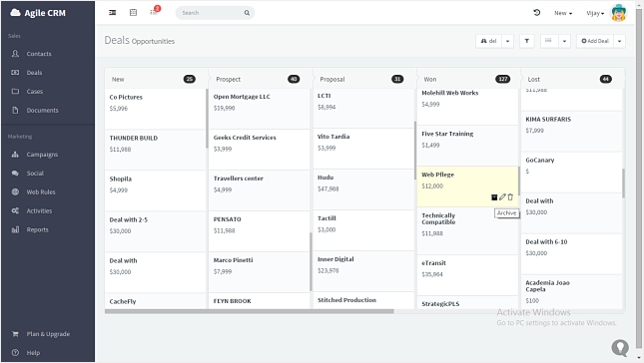This screenshot has height=363, width=644.
Task: Switch the deals view with list view icon
Action: coord(549,41)
